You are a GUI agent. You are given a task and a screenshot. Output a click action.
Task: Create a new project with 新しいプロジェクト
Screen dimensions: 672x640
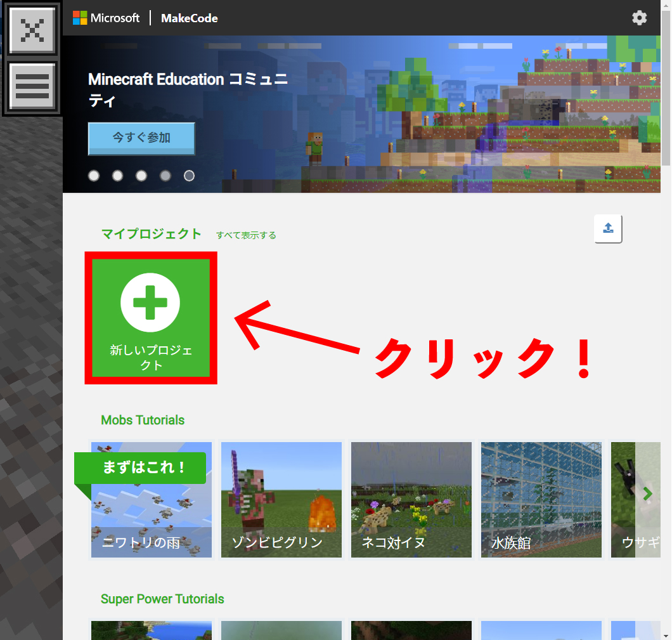click(151, 318)
